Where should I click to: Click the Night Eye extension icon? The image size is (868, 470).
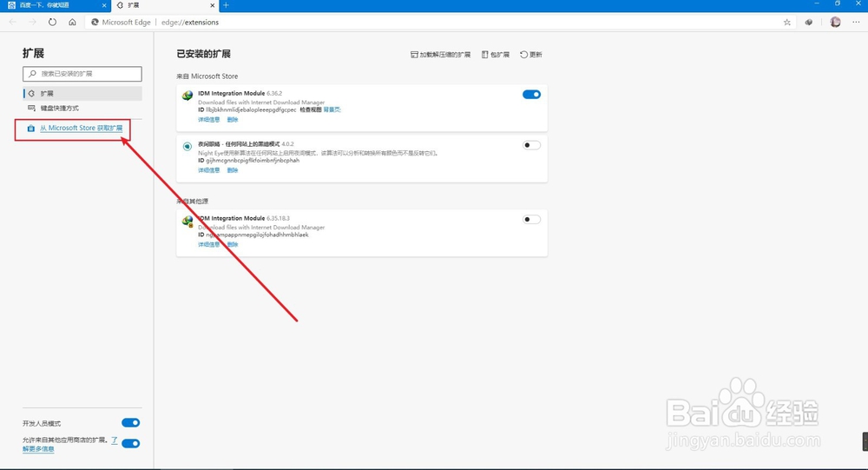click(187, 146)
